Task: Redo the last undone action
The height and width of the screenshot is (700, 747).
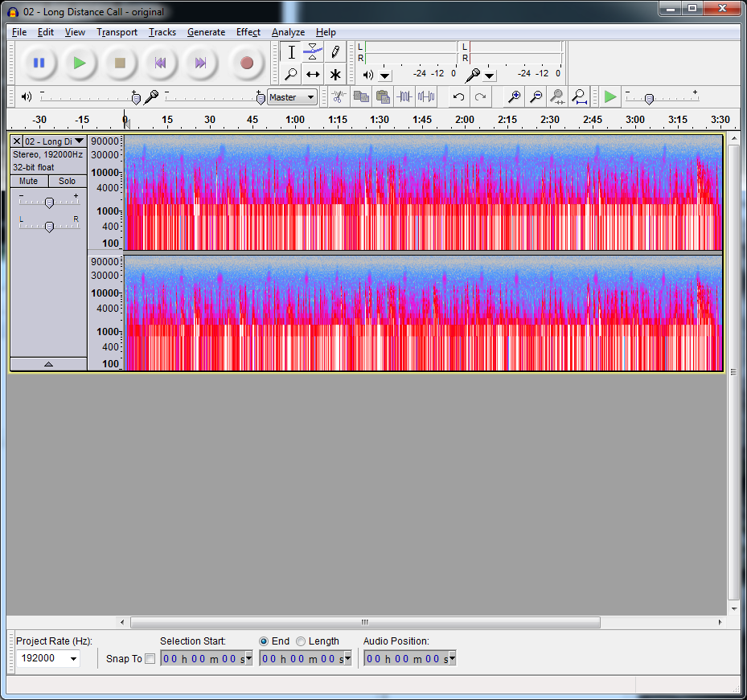Action: point(480,97)
